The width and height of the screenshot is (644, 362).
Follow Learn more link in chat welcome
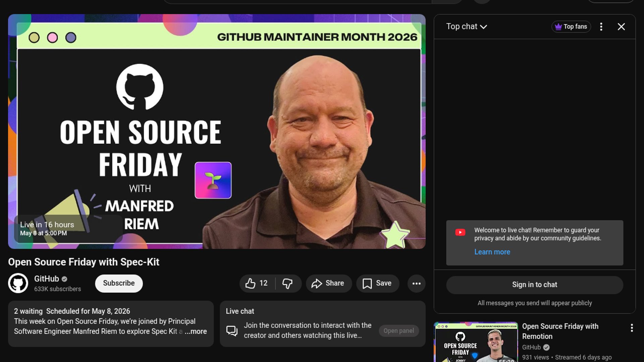pyautogui.click(x=492, y=252)
